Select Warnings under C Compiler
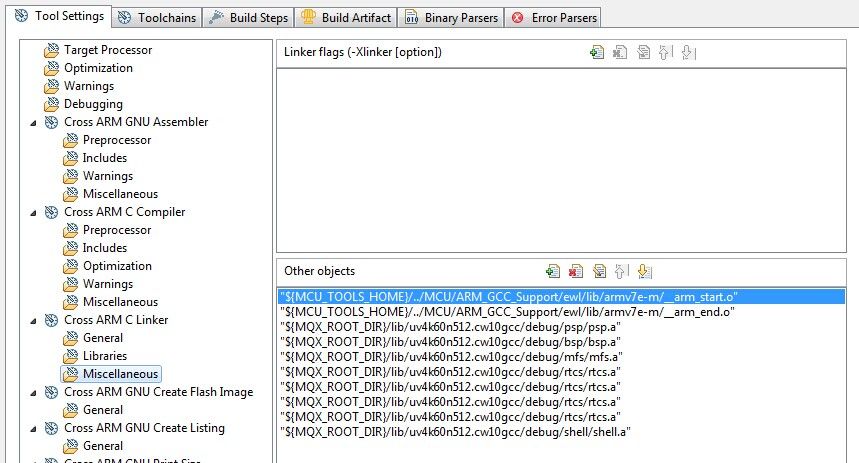 pyautogui.click(x=108, y=284)
